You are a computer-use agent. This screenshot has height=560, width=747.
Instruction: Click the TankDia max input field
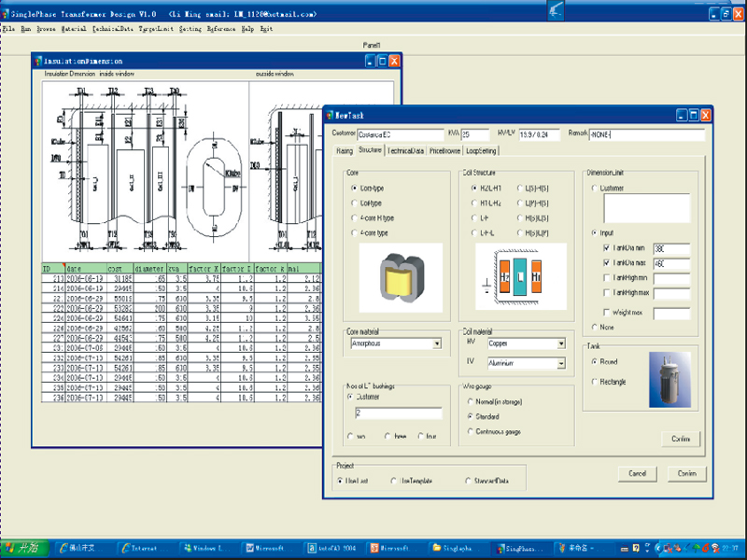tap(673, 263)
